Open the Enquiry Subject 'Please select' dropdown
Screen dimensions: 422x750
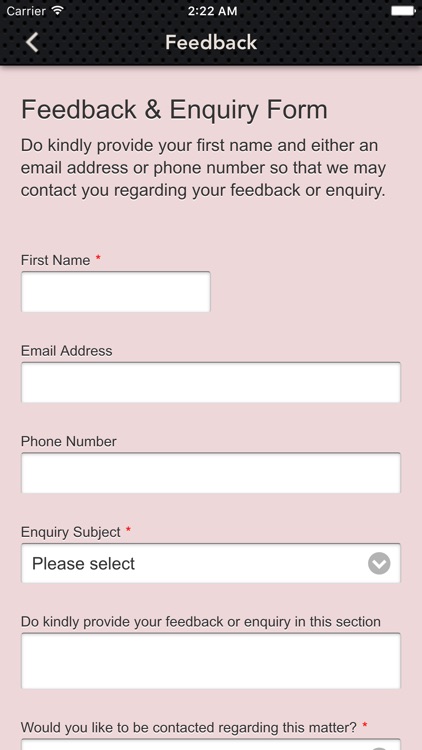click(211, 563)
